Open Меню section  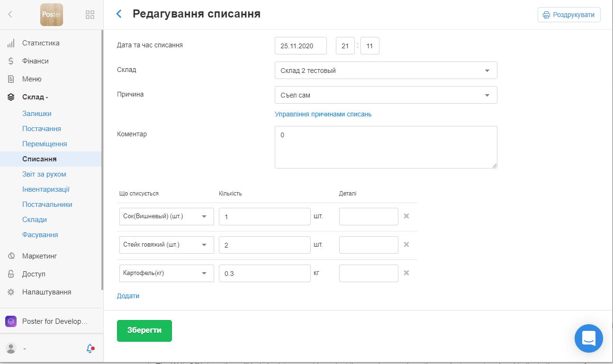click(x=32, y=79)
